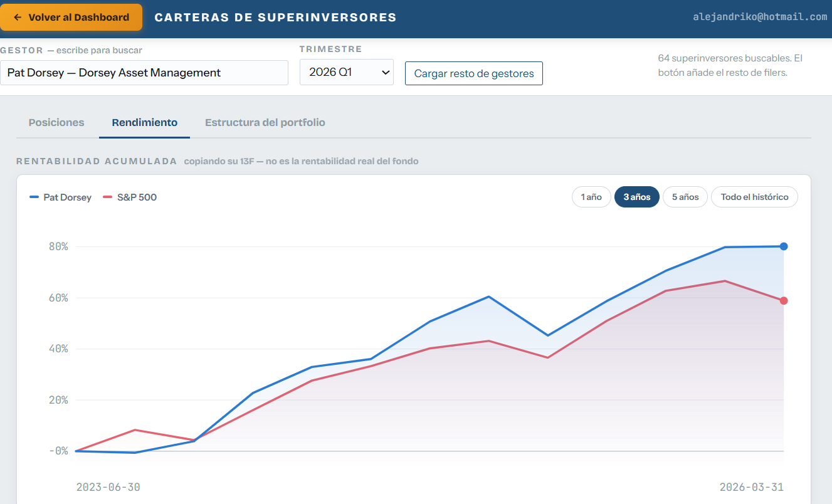Focus the Gestor search input field
The width and height of the screenshot is (832, 504).
[x=144, y=73]
